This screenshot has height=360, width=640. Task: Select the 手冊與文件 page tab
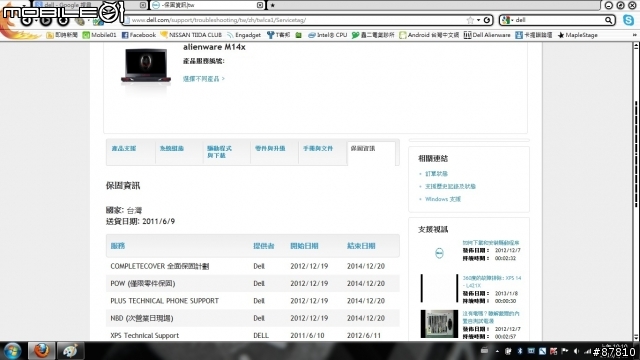click(x=318, y=149)
